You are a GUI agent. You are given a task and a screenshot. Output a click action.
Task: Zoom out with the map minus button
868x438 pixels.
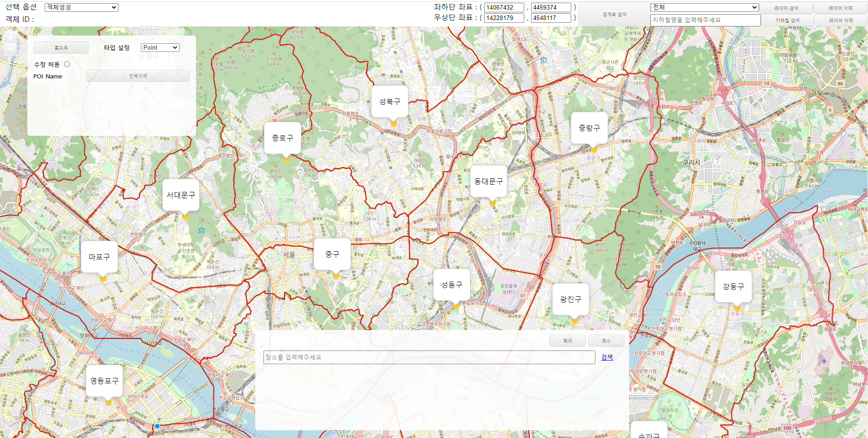pos(11,48)
